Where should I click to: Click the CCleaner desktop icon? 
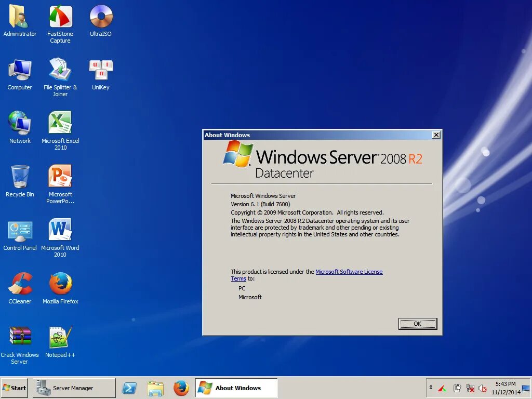[20, 288]
